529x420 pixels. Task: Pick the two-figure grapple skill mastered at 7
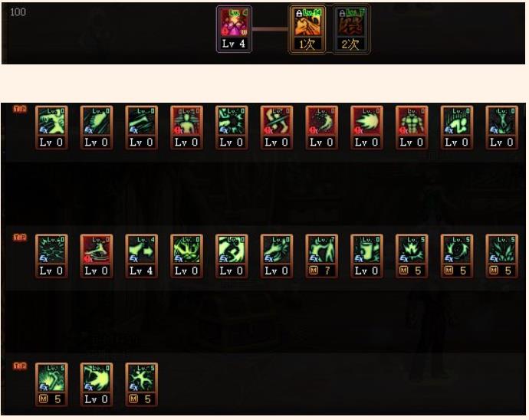pyautogui.click(x=321, y=256)
